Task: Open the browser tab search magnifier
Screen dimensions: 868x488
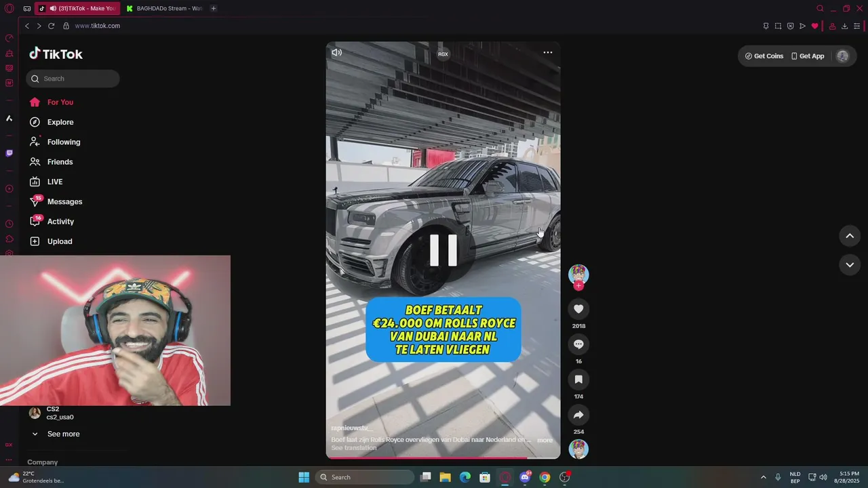Action: tap(820, 9)
